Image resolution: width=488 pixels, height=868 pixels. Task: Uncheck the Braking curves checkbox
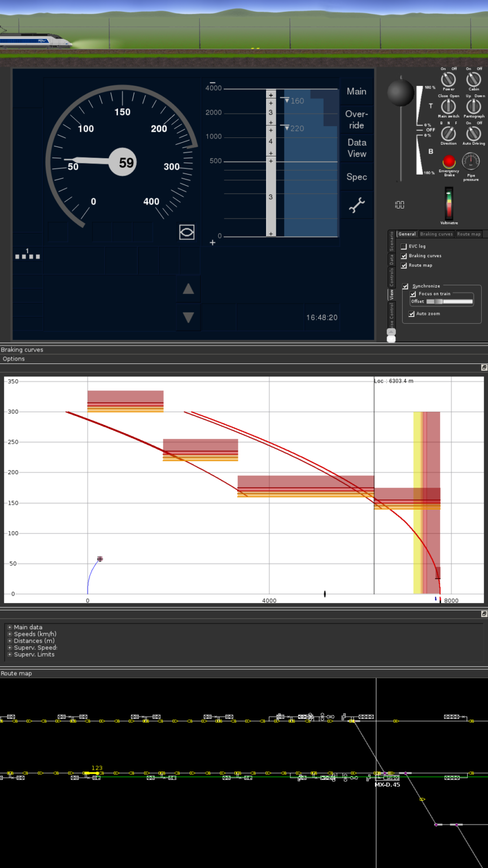404,256
